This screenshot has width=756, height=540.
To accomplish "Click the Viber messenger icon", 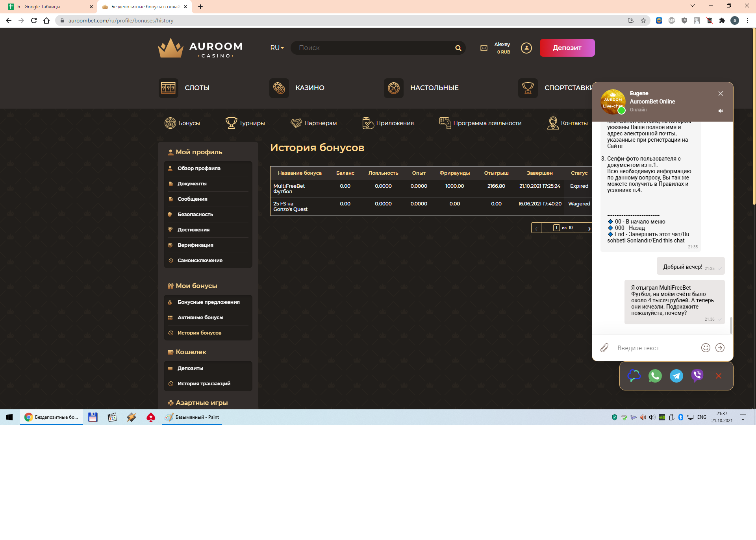I will (x=697, y=376).
